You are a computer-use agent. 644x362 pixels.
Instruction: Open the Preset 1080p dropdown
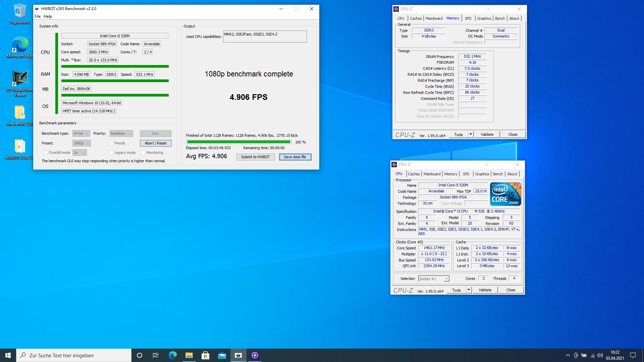(82, 143)
